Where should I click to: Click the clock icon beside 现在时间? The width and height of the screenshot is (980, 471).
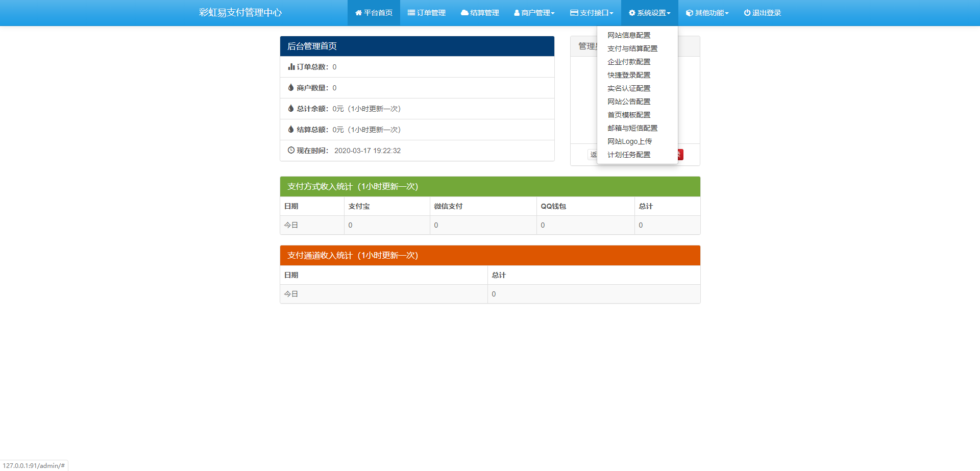coord(291,150)
